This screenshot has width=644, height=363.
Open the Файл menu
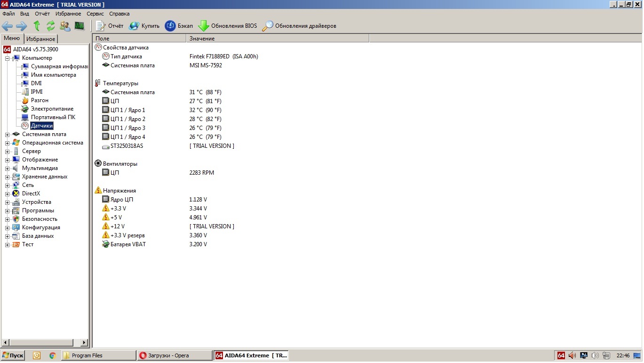[x=8, y=14]
